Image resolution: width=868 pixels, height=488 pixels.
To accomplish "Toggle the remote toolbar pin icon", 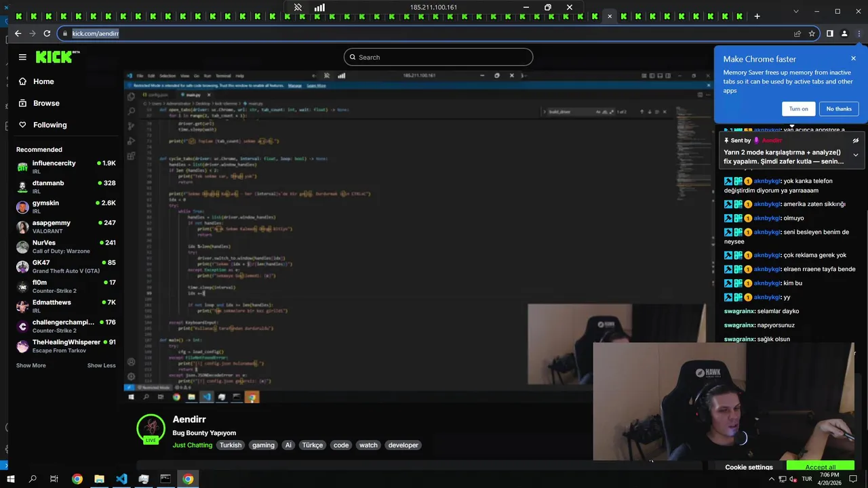I will tap(298, 7).
